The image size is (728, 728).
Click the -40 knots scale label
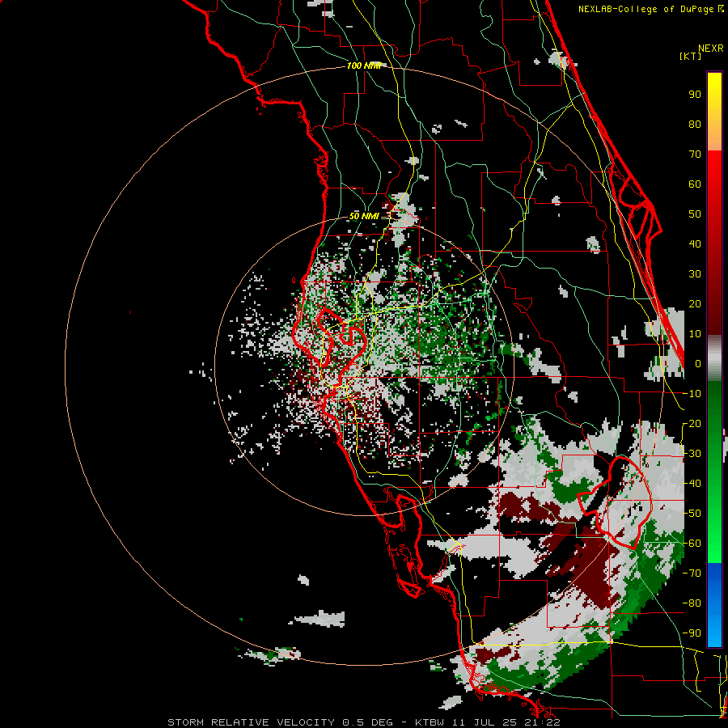tap(692, 484)
